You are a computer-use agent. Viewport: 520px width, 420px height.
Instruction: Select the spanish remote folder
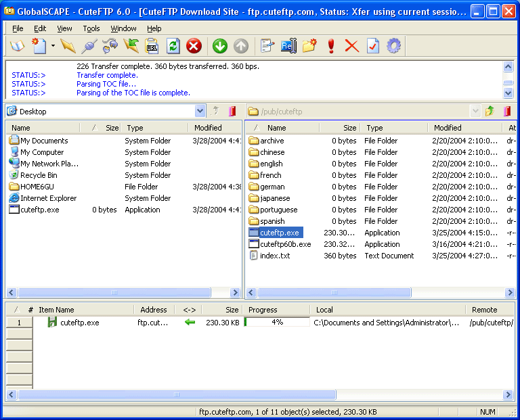pos(267,221)
